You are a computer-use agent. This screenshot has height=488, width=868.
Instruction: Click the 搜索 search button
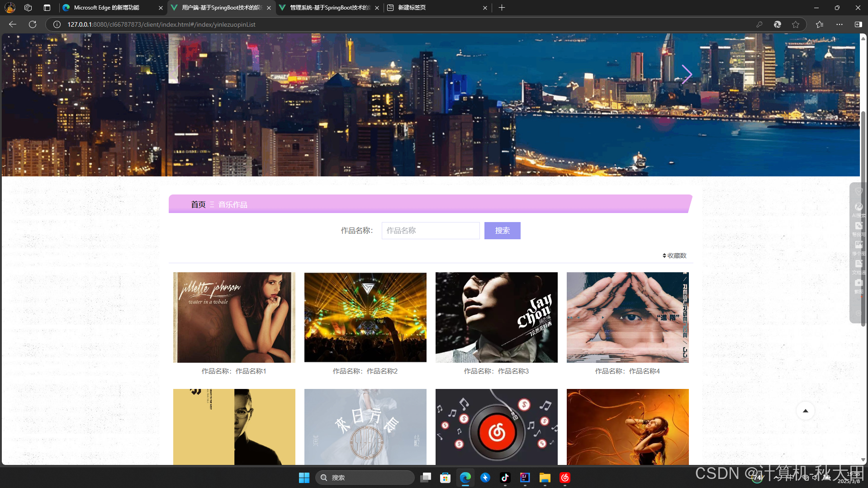[x=502, y=231]
